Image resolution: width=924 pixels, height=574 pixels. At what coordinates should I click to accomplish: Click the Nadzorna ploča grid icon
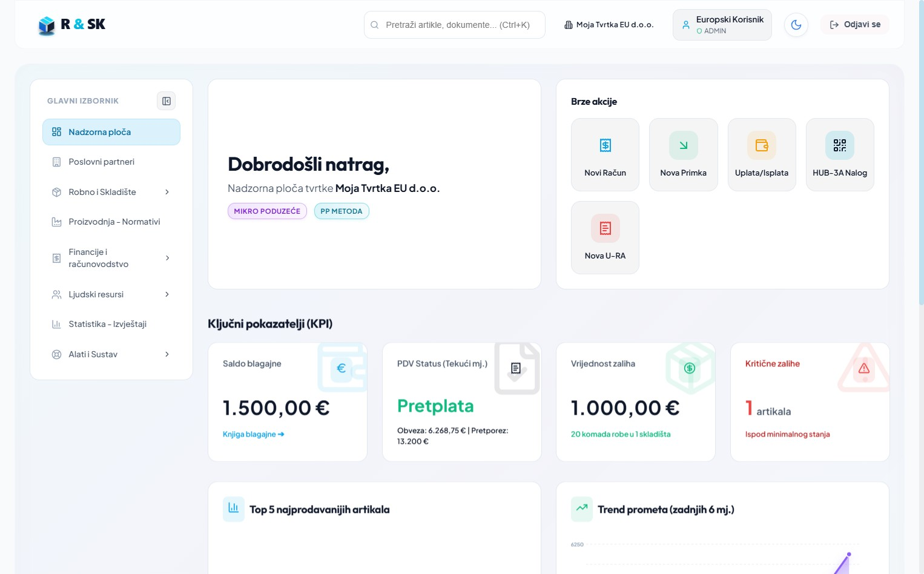56,132
